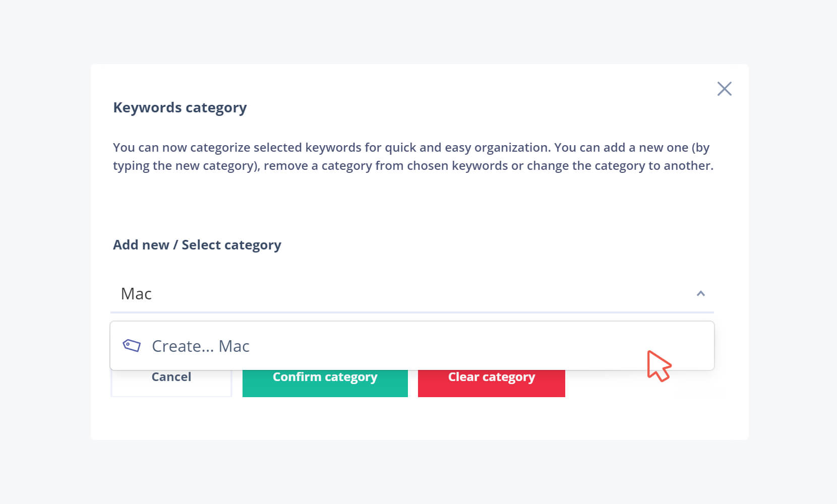Click the "Select category" part of the field label
This screenshot has width=837, height=504.
[x=231, y=245]
